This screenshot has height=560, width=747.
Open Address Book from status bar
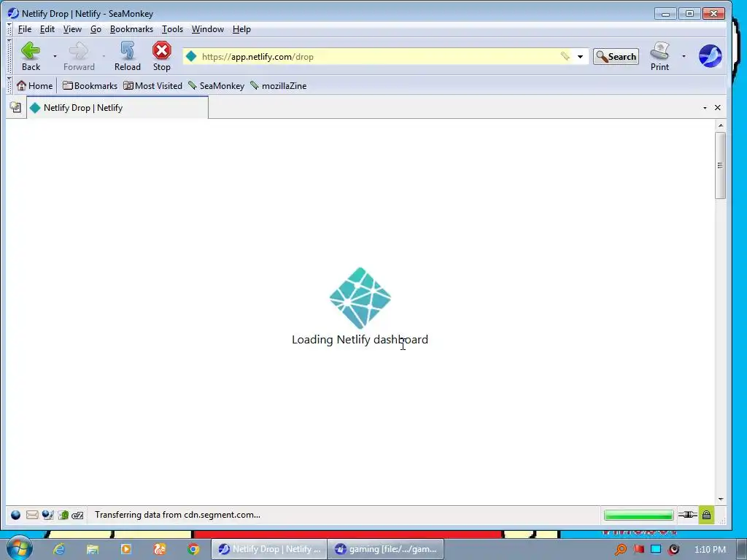(63, 515)
